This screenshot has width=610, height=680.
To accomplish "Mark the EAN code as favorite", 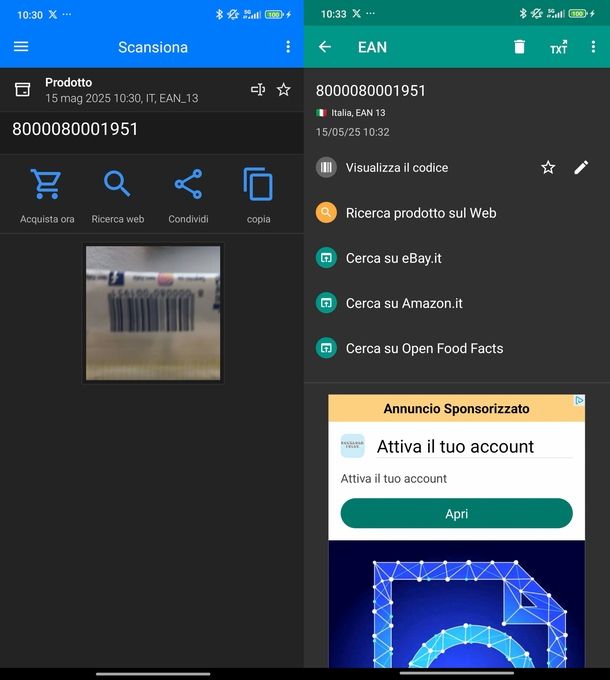I will [548, 167].
